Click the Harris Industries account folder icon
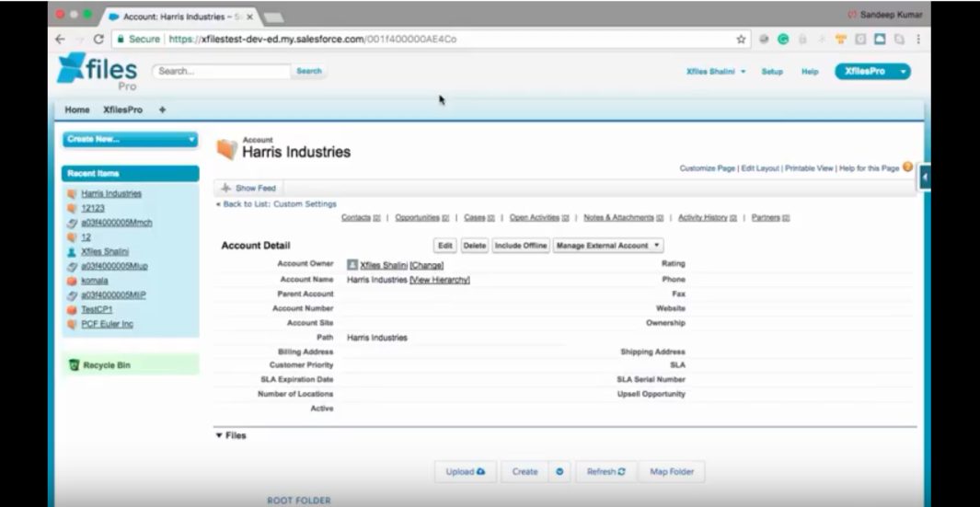Viewport: 980px width, 507px height. click(227, 149)
